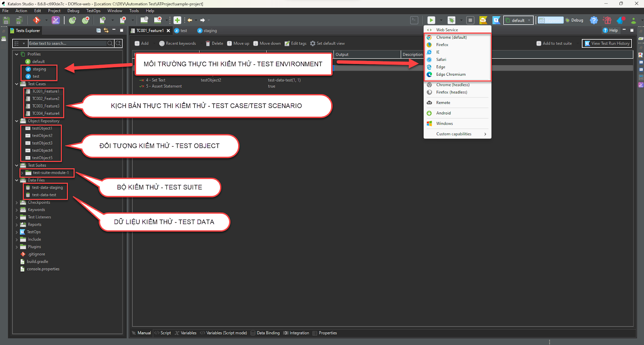This screenshot has height=345, width=644.
Task: Click the Help button in the editor area
Action: pyautogui.click(x=610, y=30)
